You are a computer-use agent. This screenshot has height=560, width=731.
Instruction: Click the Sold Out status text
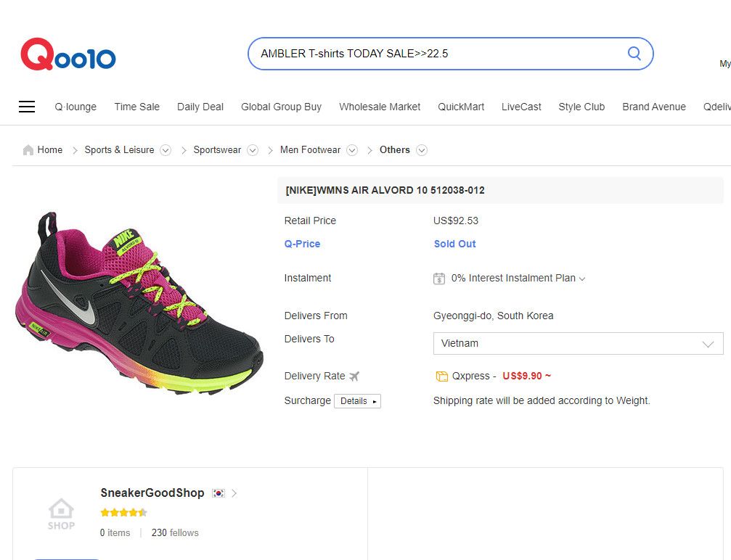454,244
